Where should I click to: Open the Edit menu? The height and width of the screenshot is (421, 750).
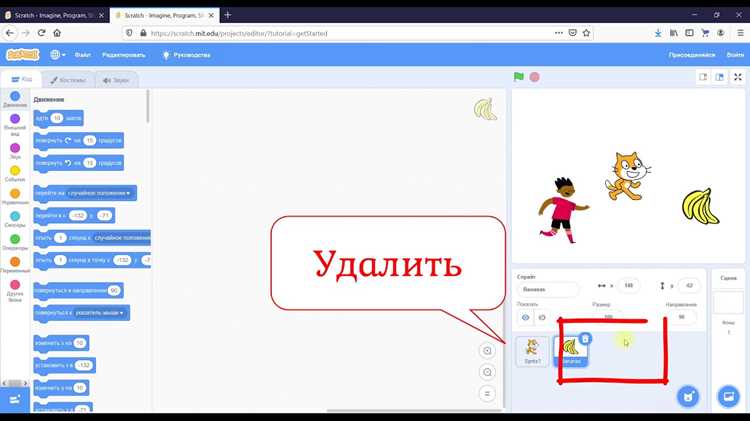coord(123,55)
